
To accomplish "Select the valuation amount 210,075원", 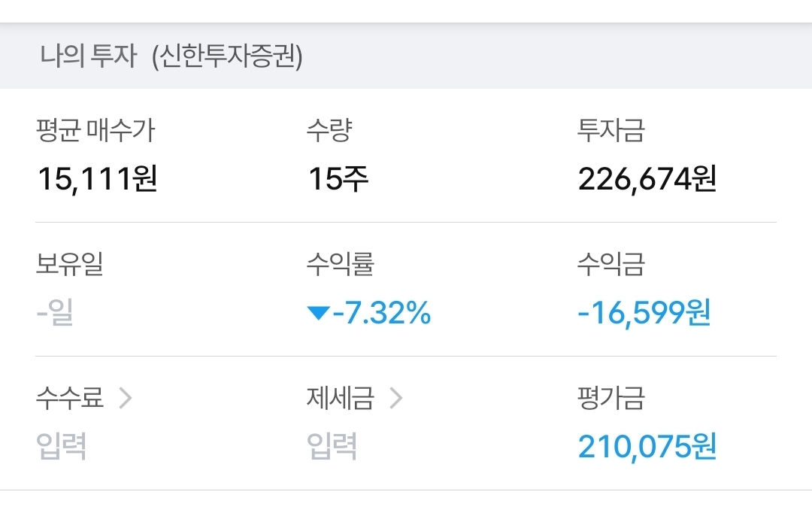I will 647,446.
